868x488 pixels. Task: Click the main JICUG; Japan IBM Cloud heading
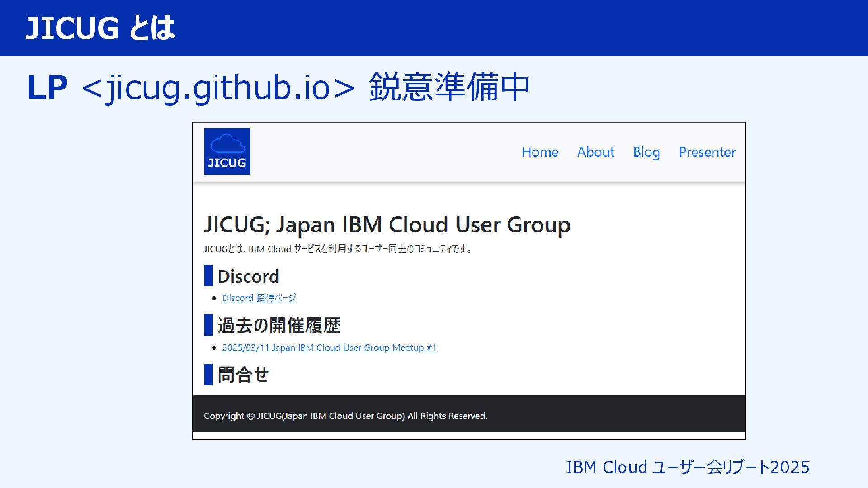(387, 225)
